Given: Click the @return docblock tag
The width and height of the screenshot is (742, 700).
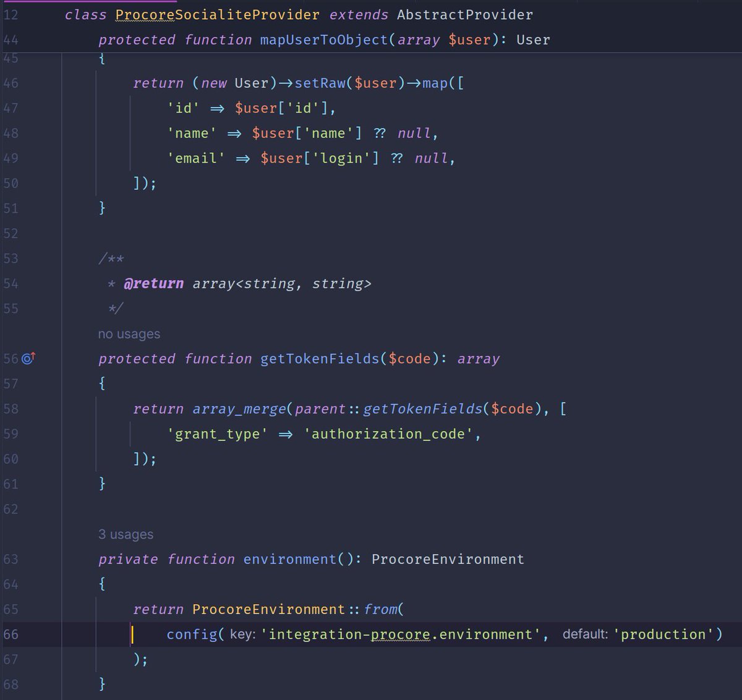Looking at the screenshot, I should (x=153, y=283).
